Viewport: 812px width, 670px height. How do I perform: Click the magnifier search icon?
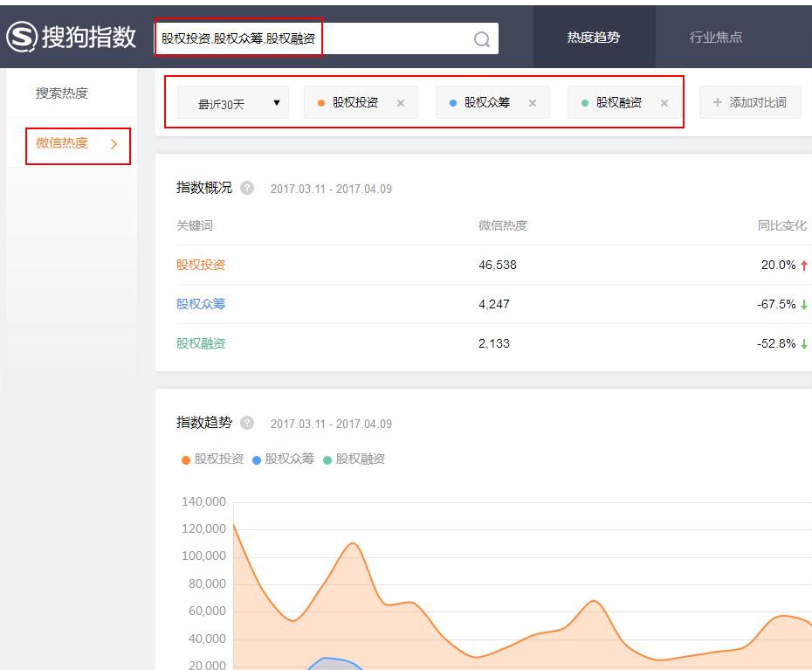480,38
